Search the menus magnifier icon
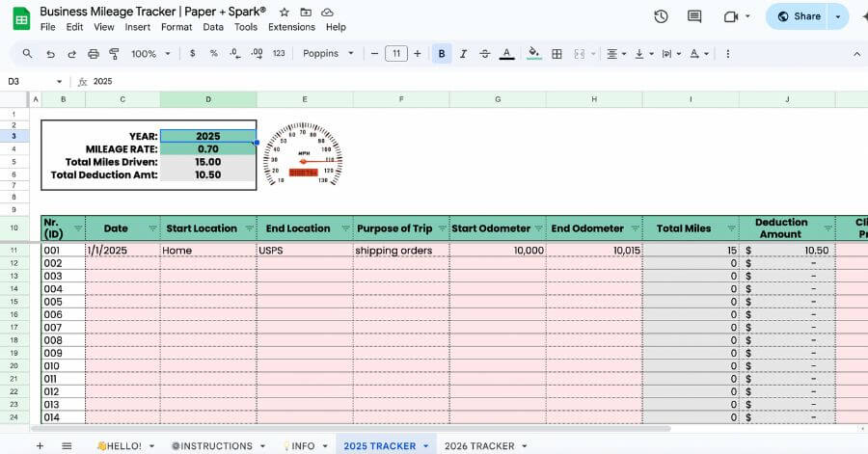The image size is (868, 454). coord(27,54)
